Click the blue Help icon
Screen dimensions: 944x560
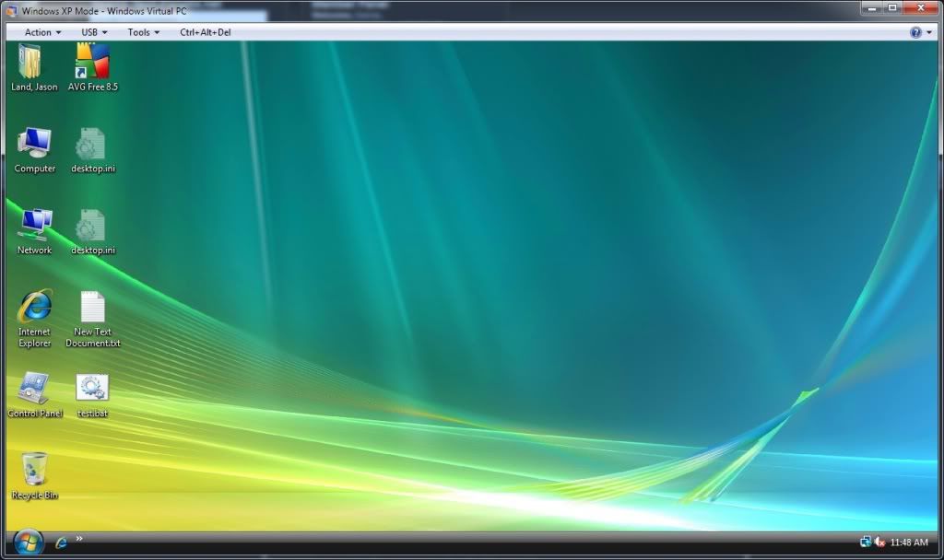tap(915, 32)
